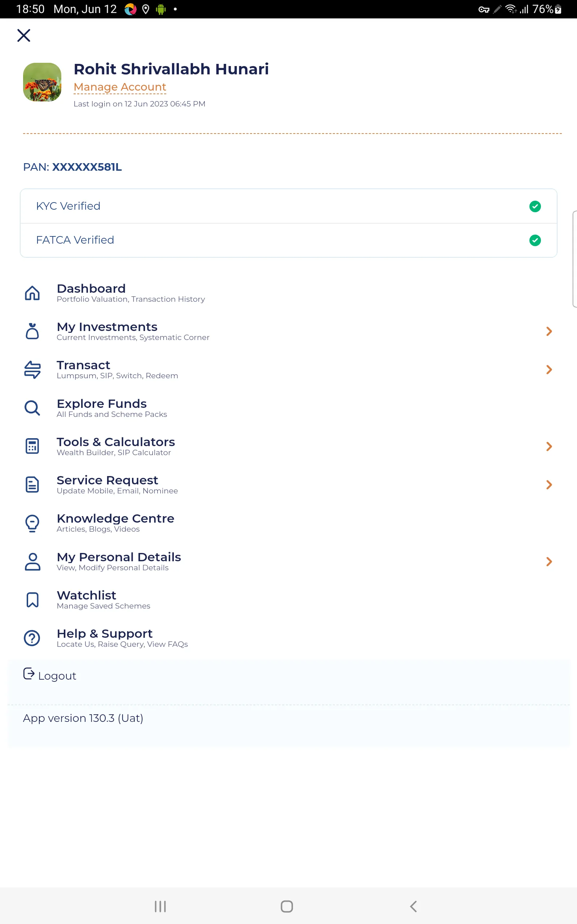Expand the Transact section chevron

(549, 370)
